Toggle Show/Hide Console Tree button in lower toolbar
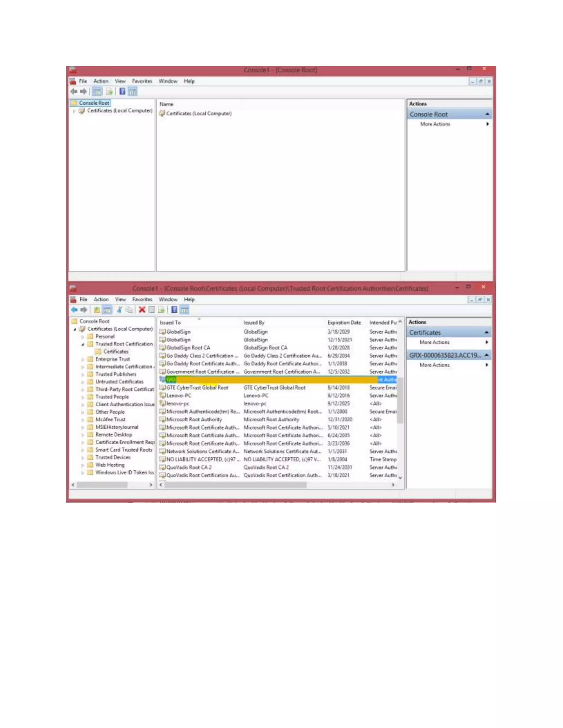Viewport: 563px width, 728px height. [x=107, y=310]
